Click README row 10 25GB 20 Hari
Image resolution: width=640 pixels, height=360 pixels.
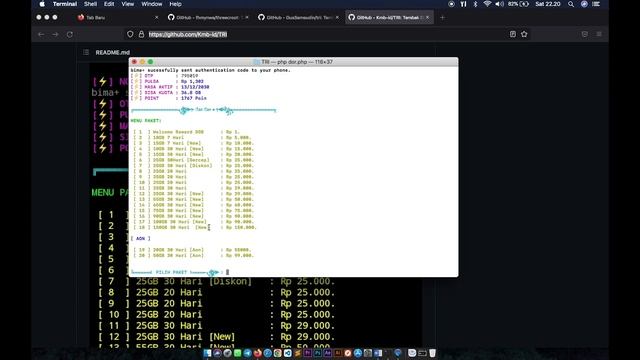coord(216,314)
